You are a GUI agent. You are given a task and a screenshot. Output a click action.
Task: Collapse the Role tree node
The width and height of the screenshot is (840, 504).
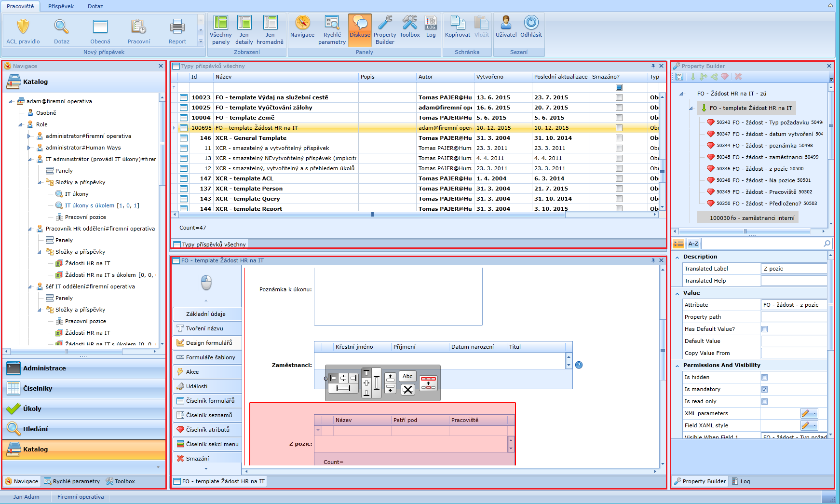21,125
